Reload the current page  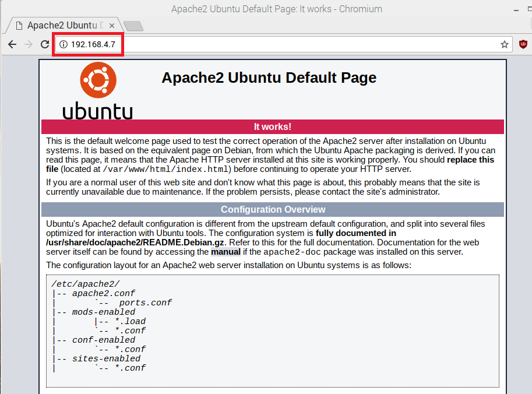point(45,44)
